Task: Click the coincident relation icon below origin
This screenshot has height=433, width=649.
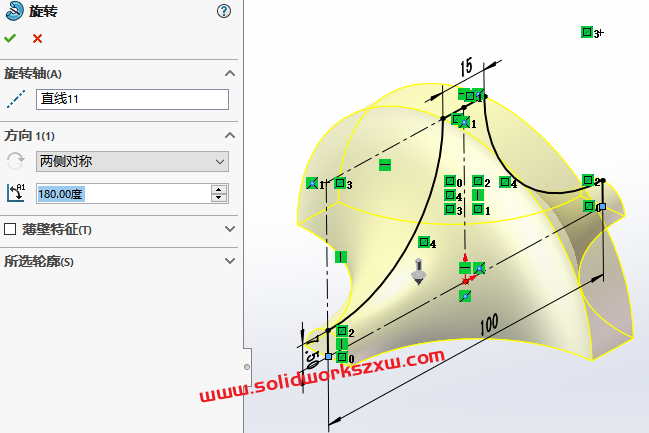Action: pos(465,296)
